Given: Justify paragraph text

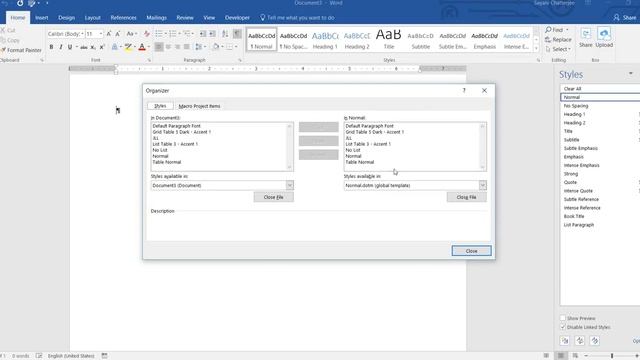Looking at the screenshot, I should coord(187,47).
